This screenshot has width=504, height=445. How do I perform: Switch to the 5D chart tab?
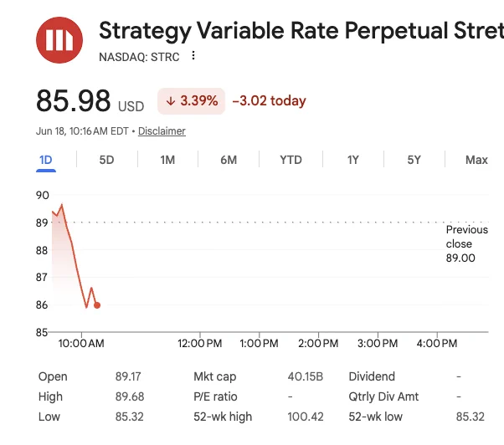[x=106, y=160]
